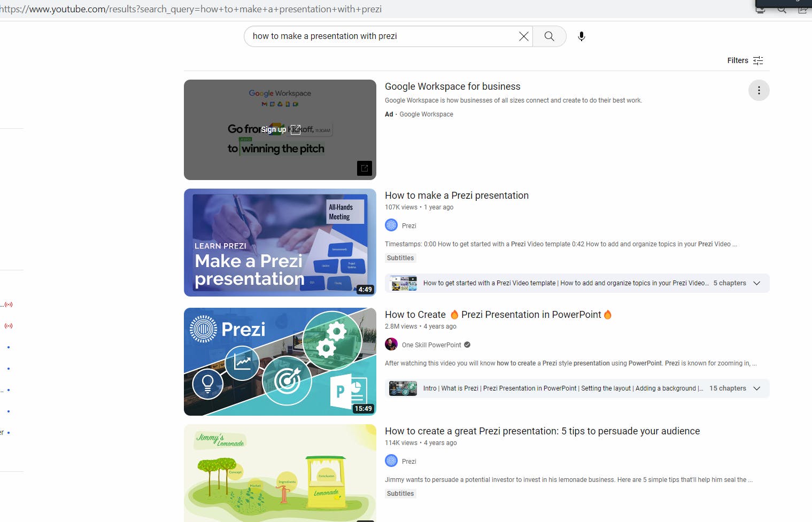Click the Subtitles badge on the lemonade video
812x522 pixels.
pos(400,494)
